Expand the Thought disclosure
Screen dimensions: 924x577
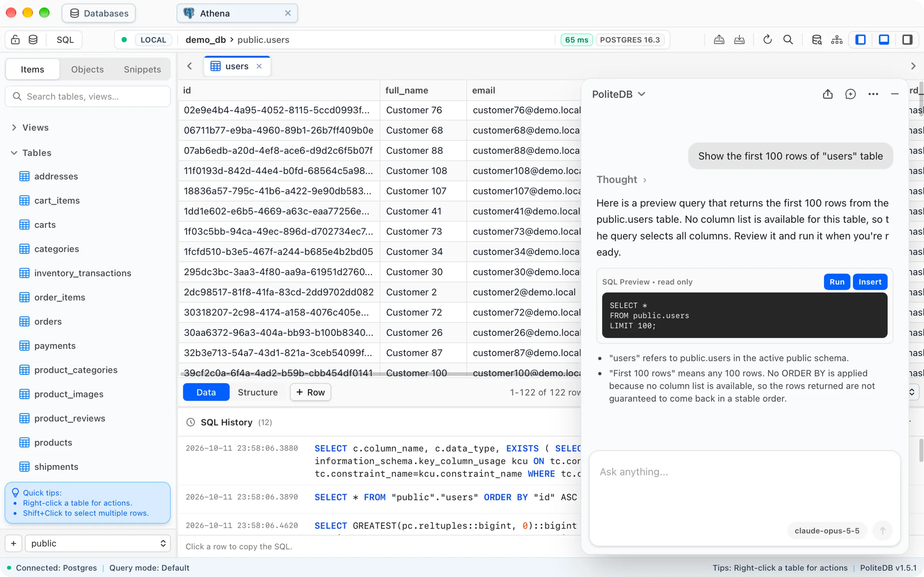point(621,180)
